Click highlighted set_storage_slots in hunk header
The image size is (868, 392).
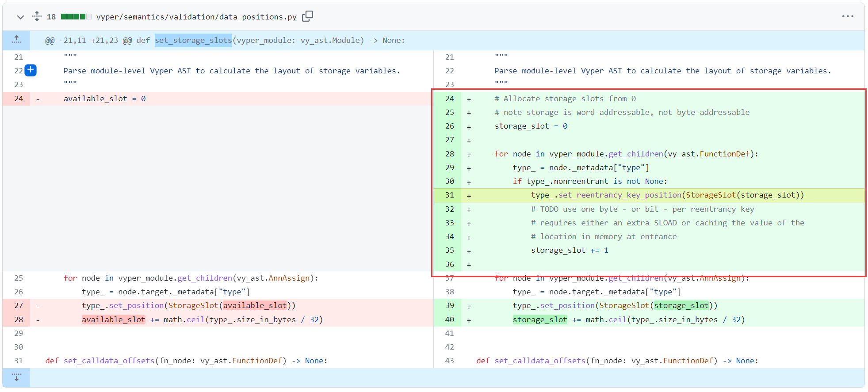pos(193,40)
